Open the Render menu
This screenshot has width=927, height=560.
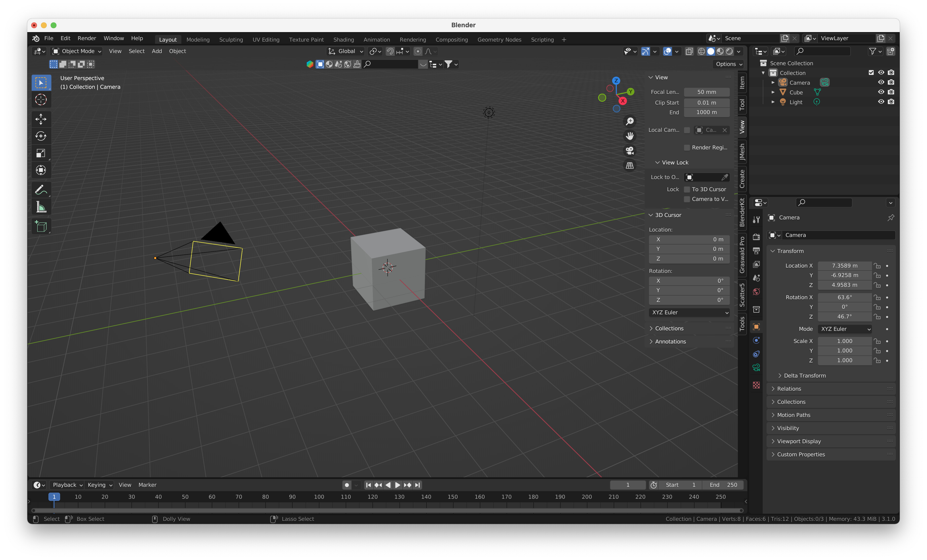click(86, 38)
